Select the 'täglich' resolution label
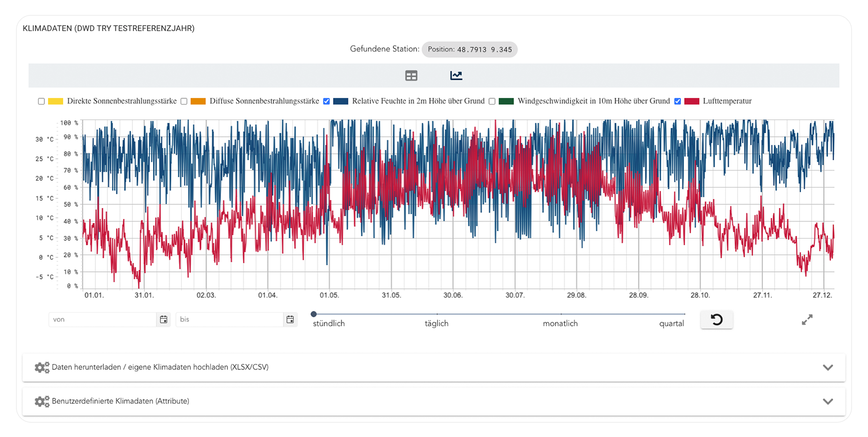 click(436, 323)
